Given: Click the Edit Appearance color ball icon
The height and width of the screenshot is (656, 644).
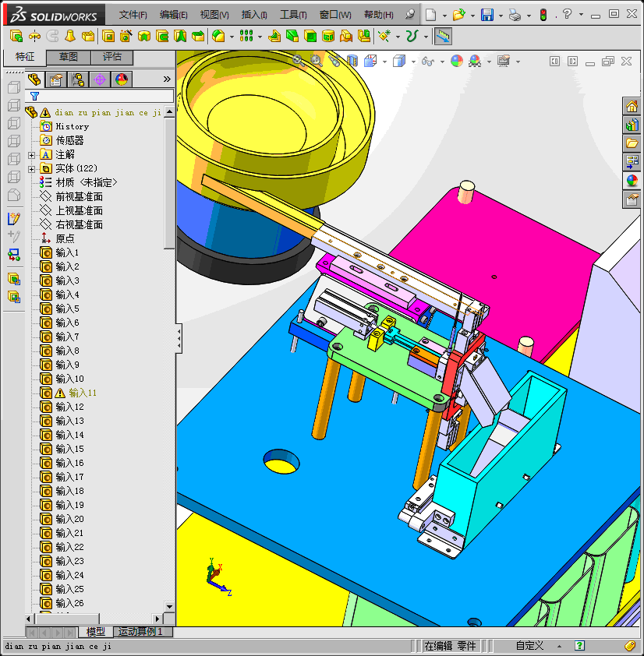Looking at the screenshot, I should click(x=456, y=61).
